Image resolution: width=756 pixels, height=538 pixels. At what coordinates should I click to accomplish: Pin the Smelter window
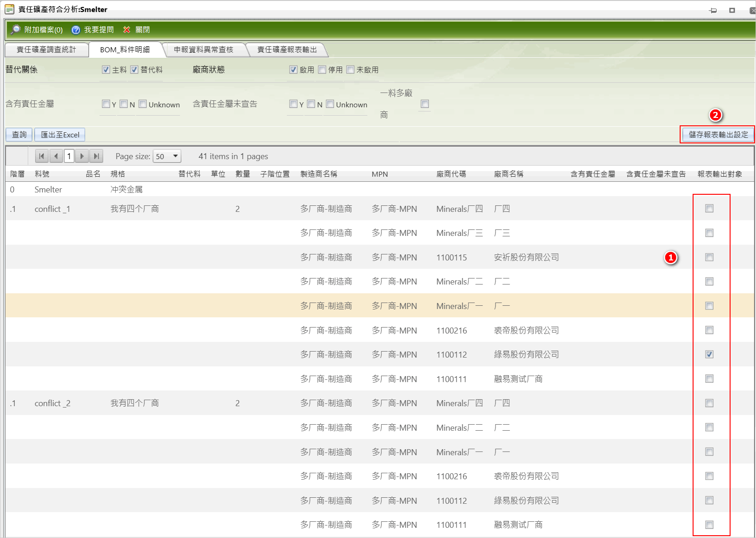point(713,10)
